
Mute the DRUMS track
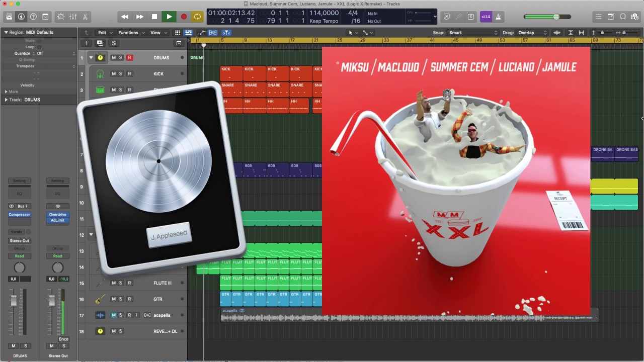[x=114, y=58]
